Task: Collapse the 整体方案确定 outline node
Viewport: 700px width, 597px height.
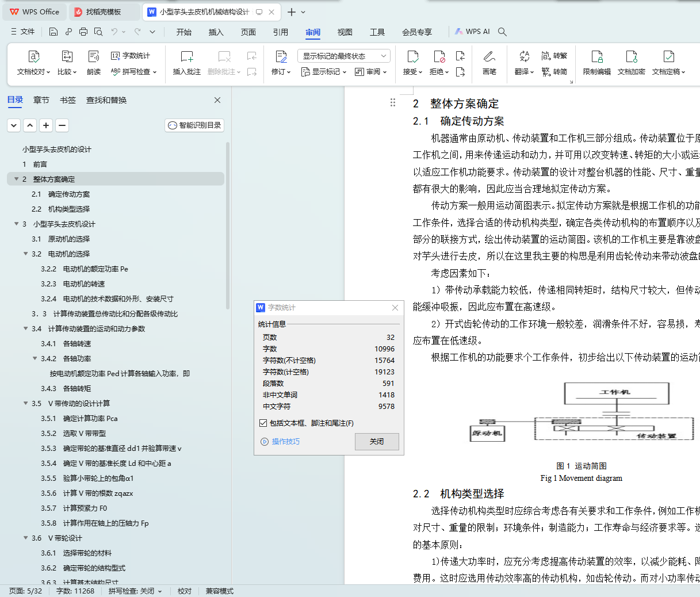Action: point(16,179)
